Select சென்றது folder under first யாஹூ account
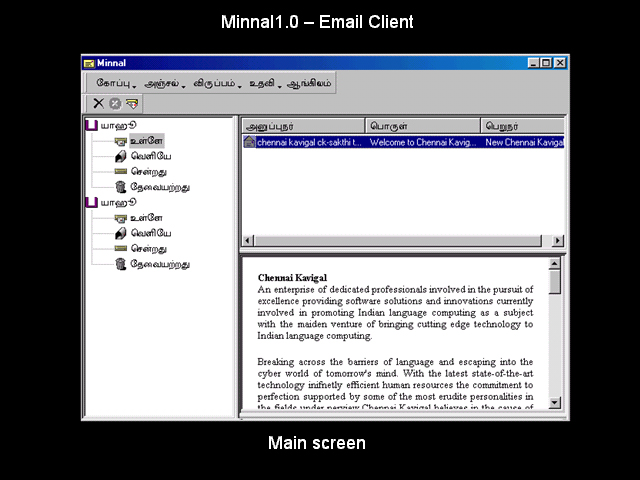The image size is (640, 480). [149, 171]
